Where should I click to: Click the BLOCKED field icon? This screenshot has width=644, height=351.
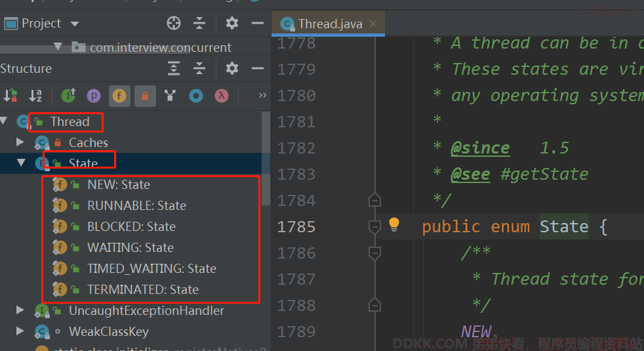coord(60,226)
